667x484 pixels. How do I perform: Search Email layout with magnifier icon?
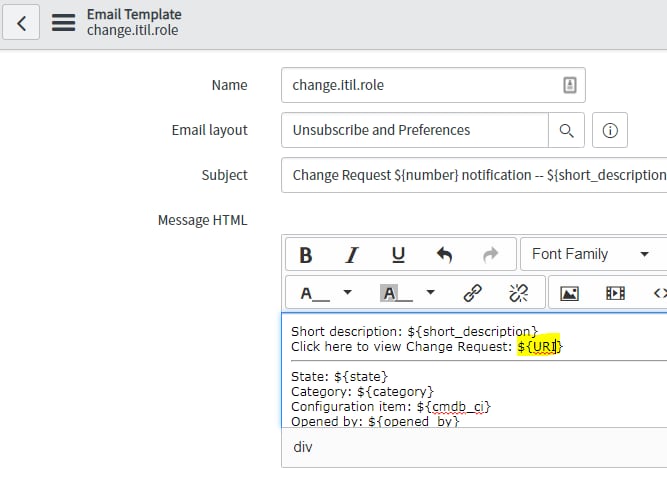coord(566,130)
